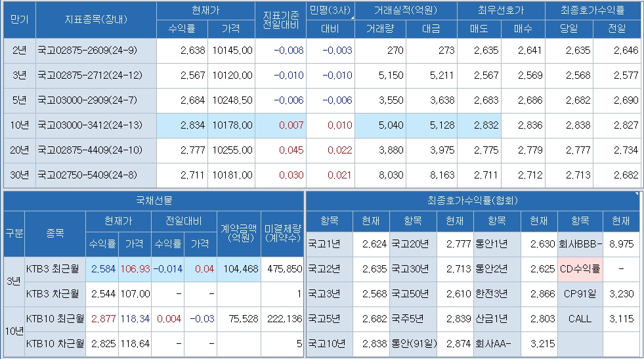The width and height of the screenshot is (644, 359).
Task: Select the CP91일 item
Action: (580, 294)
